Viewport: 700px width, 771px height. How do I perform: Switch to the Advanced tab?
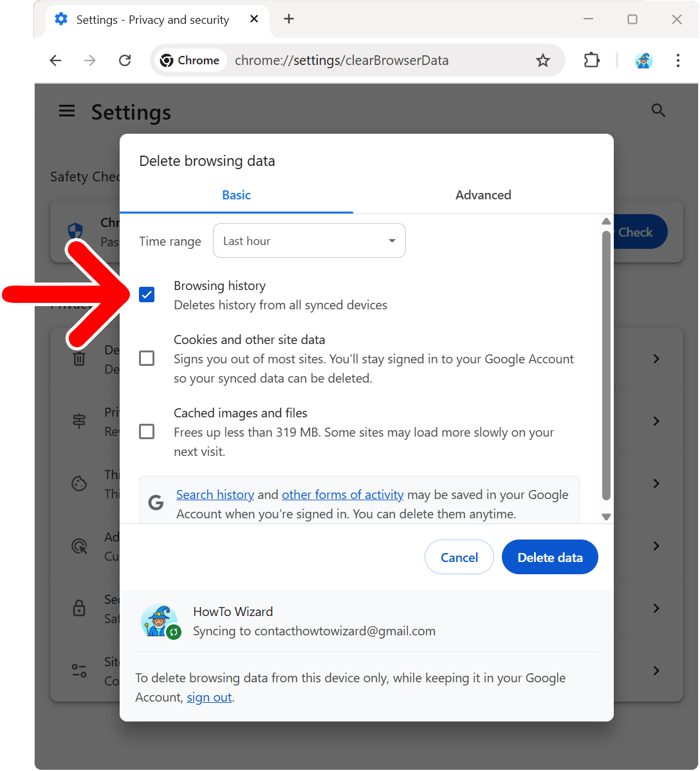pos(483,195)
